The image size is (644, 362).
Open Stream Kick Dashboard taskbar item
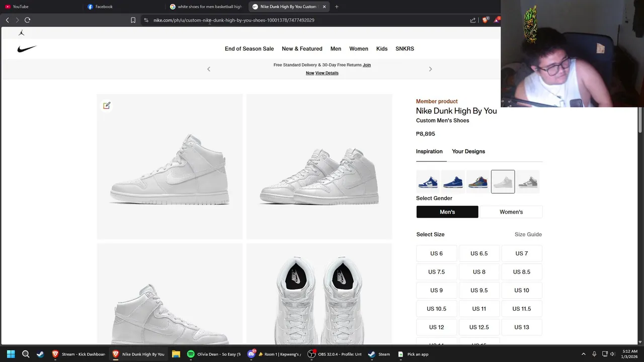79,354
